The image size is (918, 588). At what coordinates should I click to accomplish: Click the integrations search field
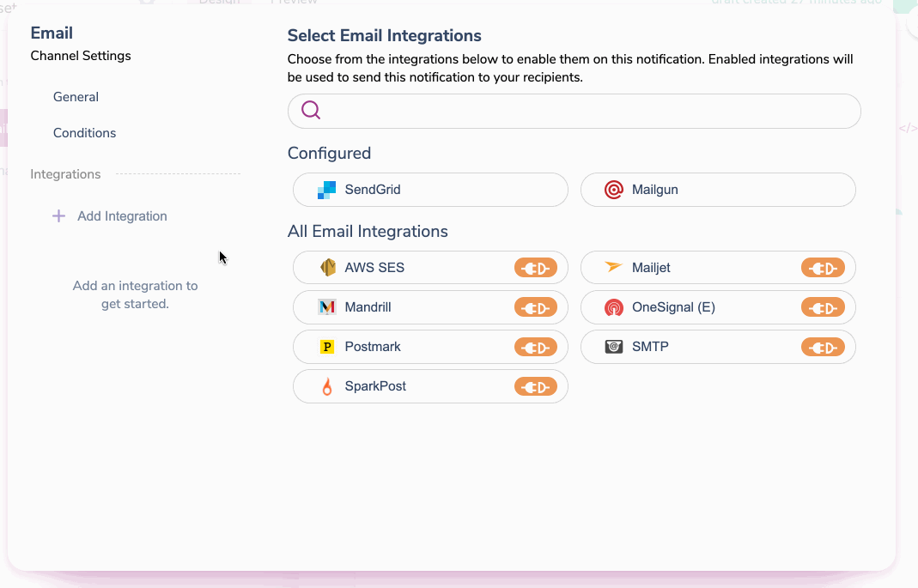pos(574,112)
